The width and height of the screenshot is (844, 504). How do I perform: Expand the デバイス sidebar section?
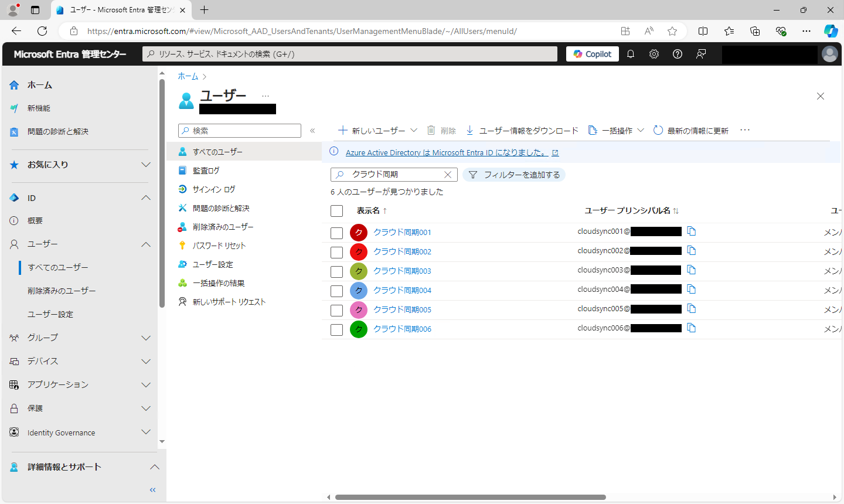click(x=146, y=362)
